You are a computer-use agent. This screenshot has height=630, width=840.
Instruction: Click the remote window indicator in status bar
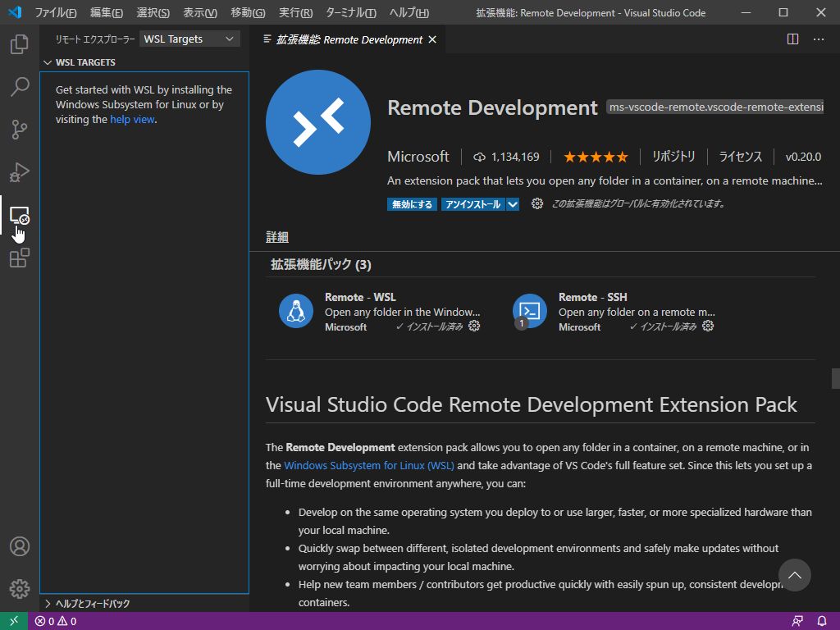(x=13, y=621)
